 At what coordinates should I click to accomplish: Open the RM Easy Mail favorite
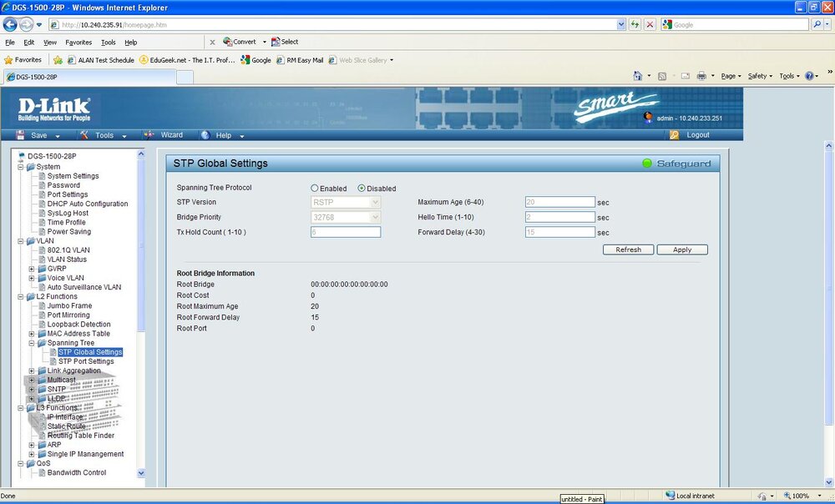click(300, 60)
